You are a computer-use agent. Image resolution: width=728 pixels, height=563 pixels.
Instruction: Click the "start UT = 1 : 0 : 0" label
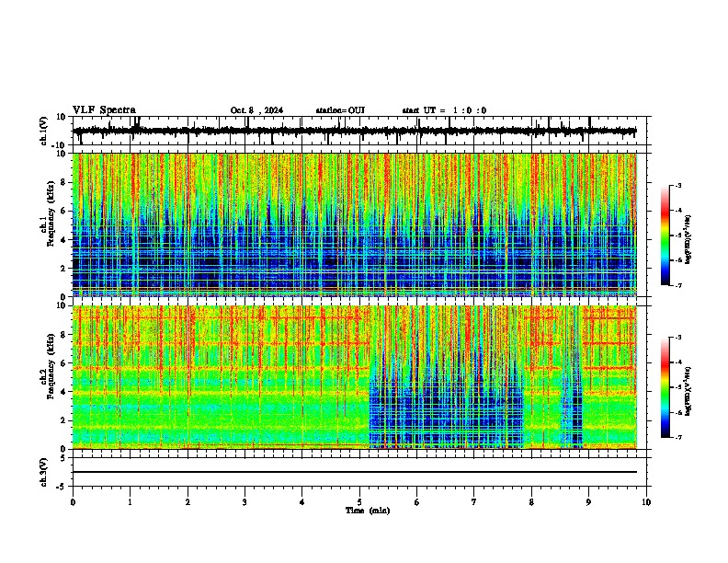click(444, 110)
